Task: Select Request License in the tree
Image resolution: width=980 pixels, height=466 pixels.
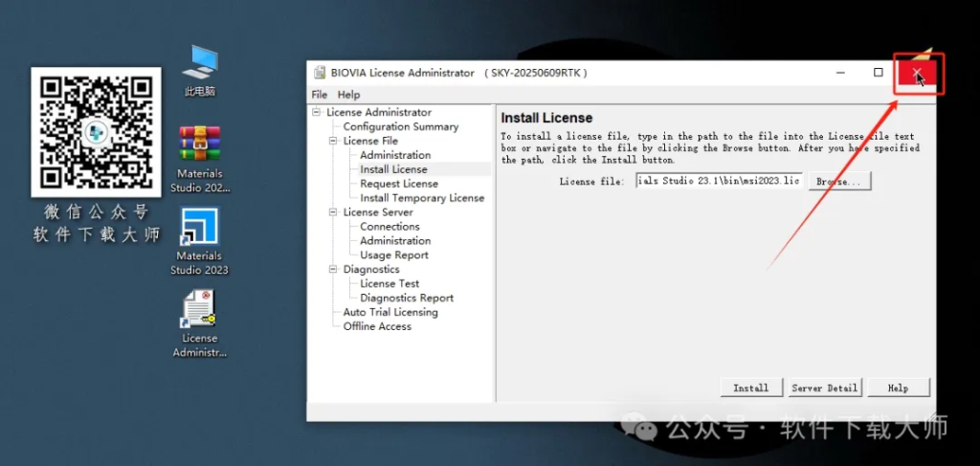Action: (x=398, y=184)
